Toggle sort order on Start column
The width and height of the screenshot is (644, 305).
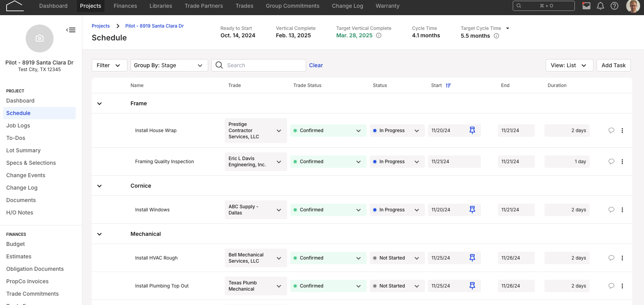[x=448, y=85]
